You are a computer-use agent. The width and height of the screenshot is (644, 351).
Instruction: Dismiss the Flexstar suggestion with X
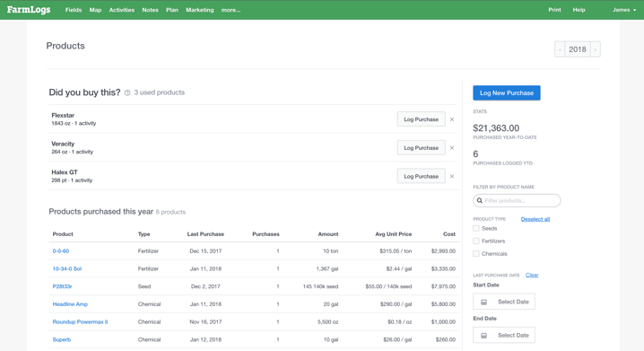coord(452,119)
